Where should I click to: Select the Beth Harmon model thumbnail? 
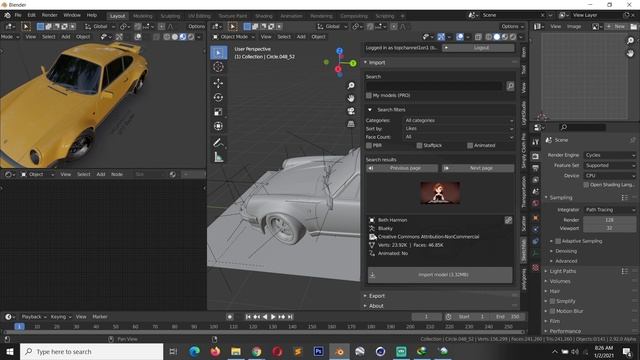coord(440,193)
